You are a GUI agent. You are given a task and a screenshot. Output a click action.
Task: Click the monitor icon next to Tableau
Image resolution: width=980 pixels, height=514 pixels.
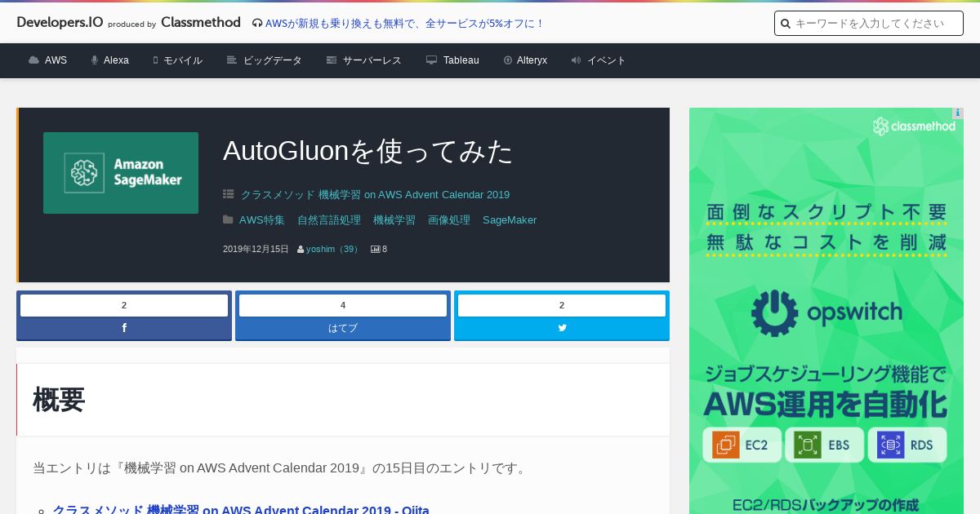click(x=432, y=60)
